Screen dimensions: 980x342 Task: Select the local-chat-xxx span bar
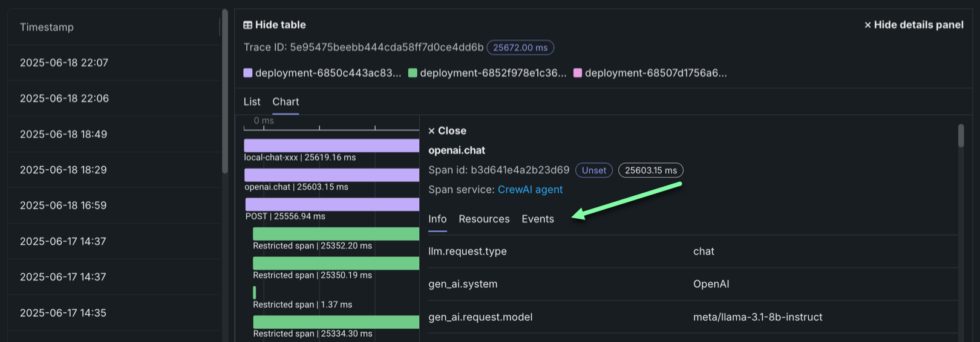coord(331,146)
